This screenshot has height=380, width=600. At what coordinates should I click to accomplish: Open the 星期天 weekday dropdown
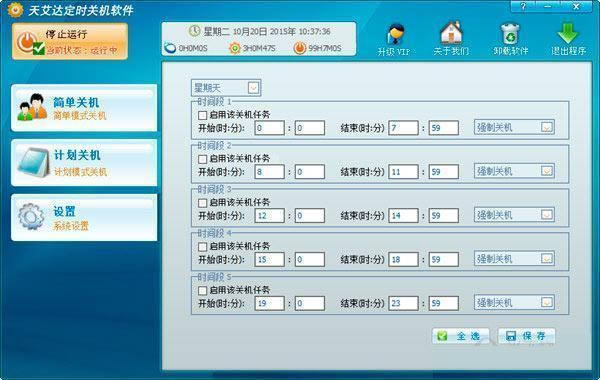(x=226, y=88)
